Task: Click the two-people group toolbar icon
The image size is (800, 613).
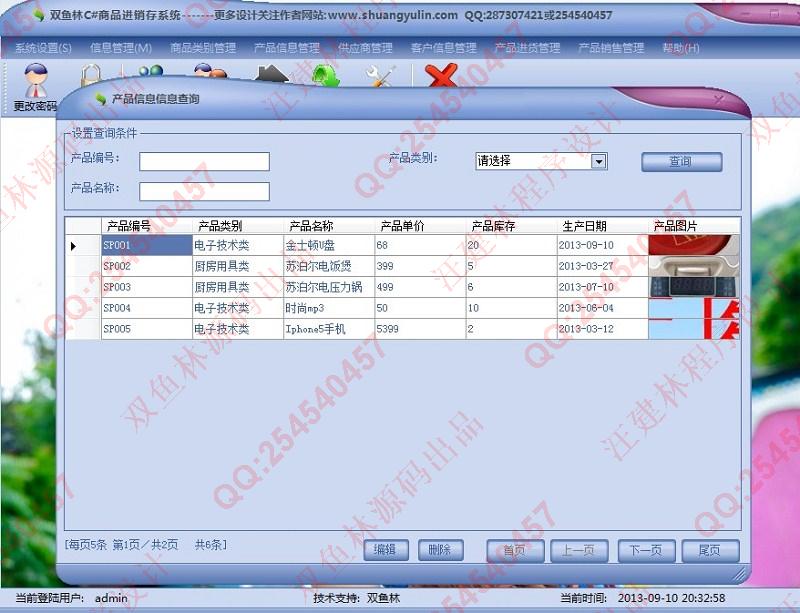Action: [209, 75]
